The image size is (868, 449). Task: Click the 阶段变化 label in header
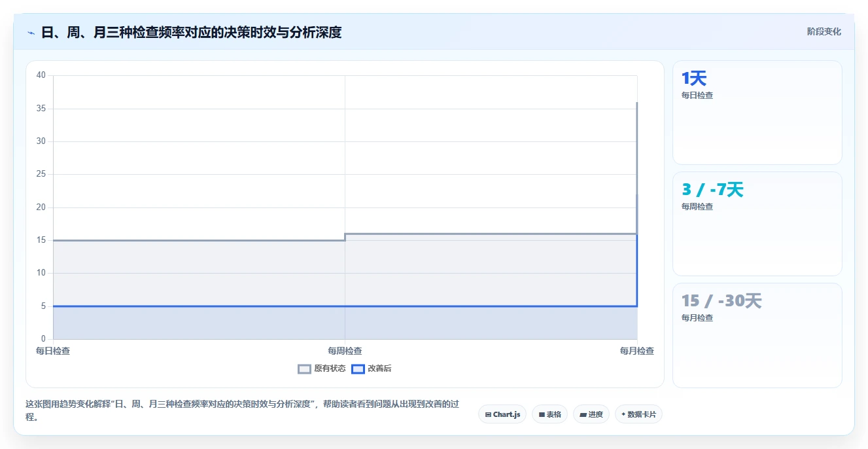(824, 31)
